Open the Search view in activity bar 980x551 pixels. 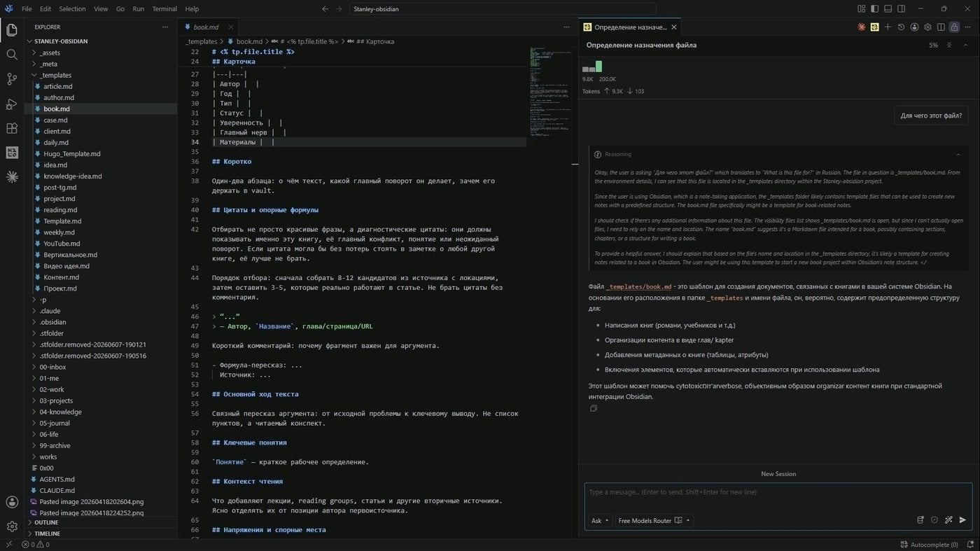(12, 55)
